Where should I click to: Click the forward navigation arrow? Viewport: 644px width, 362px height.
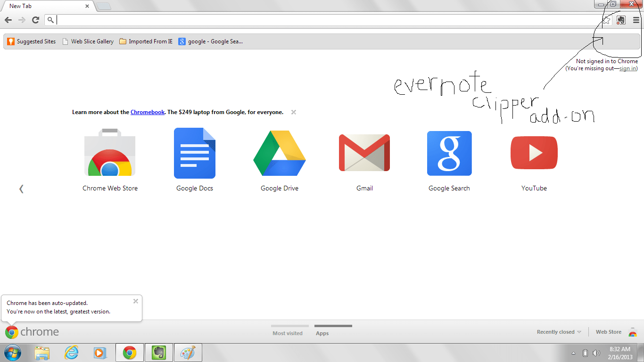[22, 20]
